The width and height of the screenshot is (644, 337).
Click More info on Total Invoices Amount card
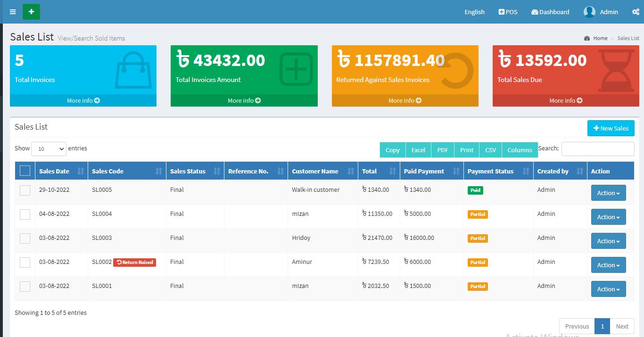pyautogui.click(x=244, y=100)
